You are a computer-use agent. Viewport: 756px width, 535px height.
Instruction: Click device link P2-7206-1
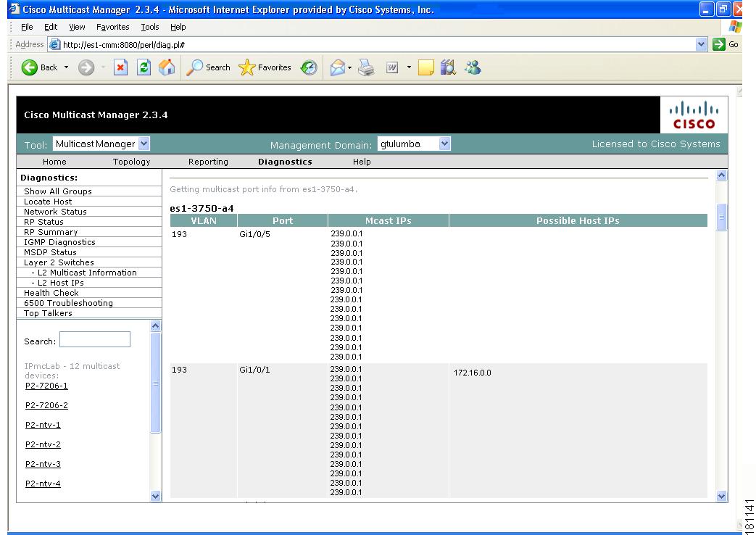click(x=46, y=386)
